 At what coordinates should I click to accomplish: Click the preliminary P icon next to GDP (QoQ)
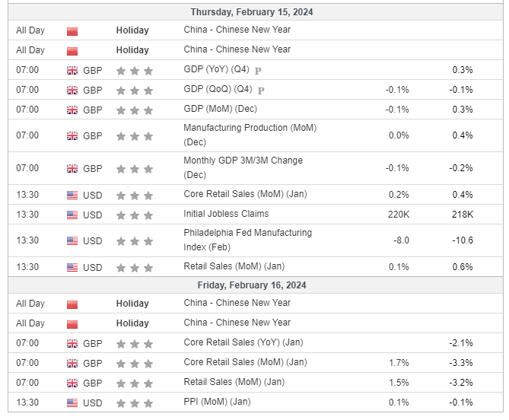(x=259, y=90)
